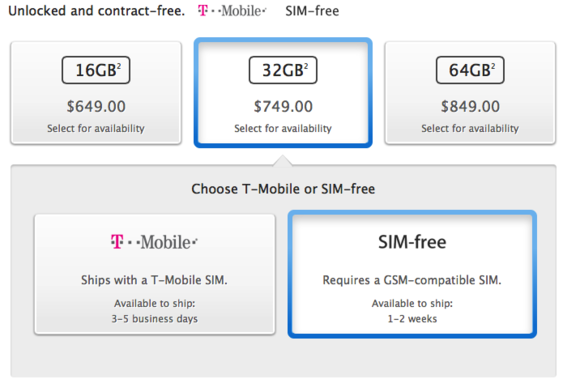Click the $749.00 price text
The height and width of the screenshot is (392, 580).
[283, 107]
